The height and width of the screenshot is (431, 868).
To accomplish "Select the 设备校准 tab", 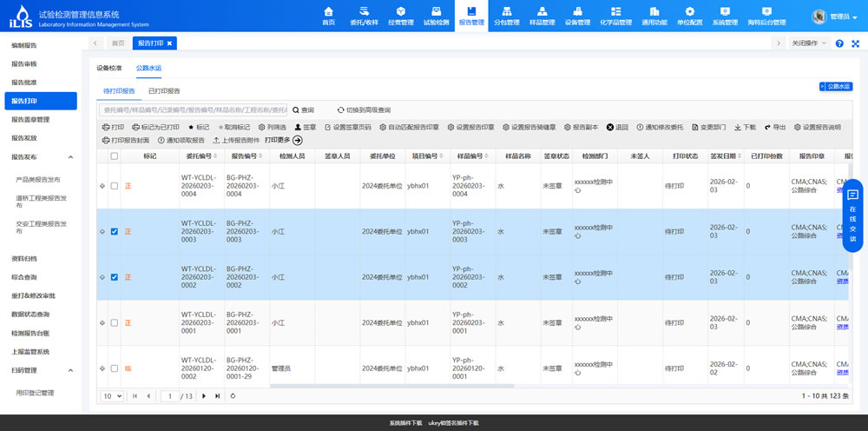I will tap(108, 67).
